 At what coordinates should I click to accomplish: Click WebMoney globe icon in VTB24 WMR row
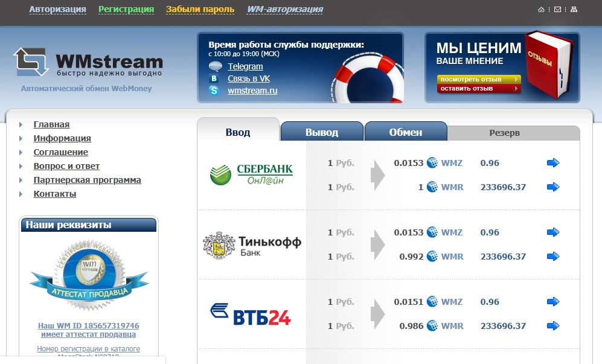tap(432, 326)
